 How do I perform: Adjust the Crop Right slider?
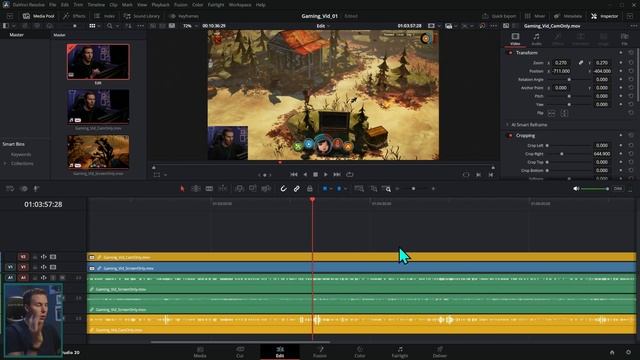tap(562, 154)
